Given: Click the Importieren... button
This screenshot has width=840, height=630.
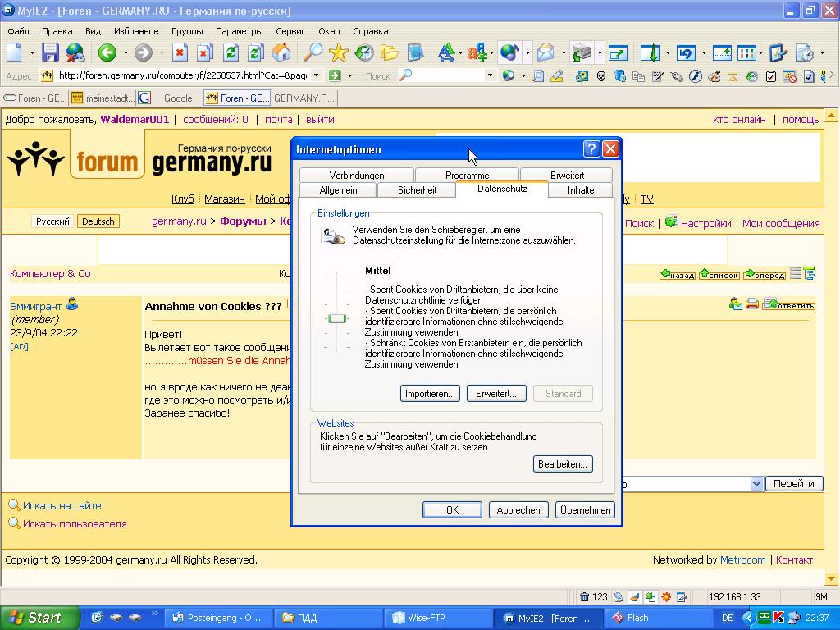Looking at the screenshot, I should point(430,393).
